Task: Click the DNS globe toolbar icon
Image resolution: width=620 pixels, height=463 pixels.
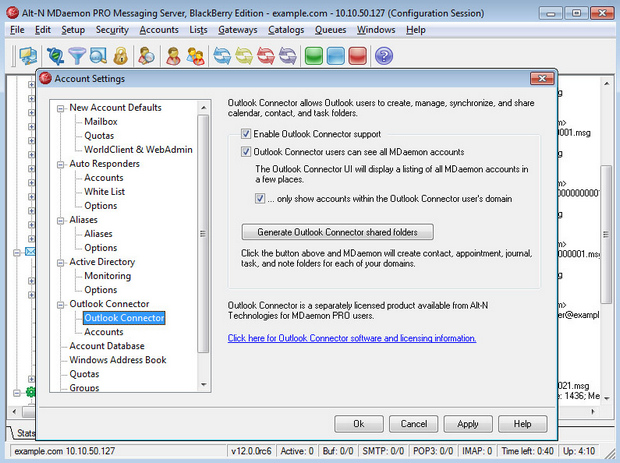Action: [55, 56]
